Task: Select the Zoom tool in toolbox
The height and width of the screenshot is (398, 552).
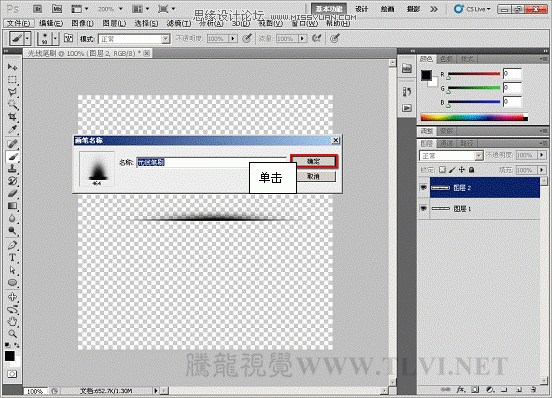Action: point(12,333)
